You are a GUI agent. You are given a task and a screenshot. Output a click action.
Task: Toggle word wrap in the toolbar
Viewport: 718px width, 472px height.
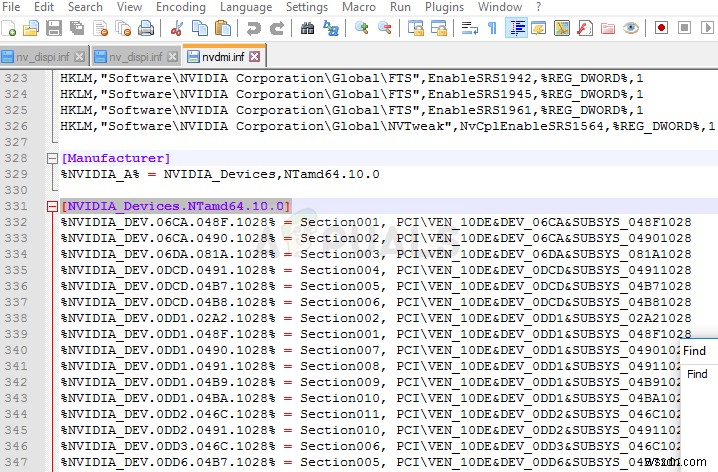tap(469, 28)
